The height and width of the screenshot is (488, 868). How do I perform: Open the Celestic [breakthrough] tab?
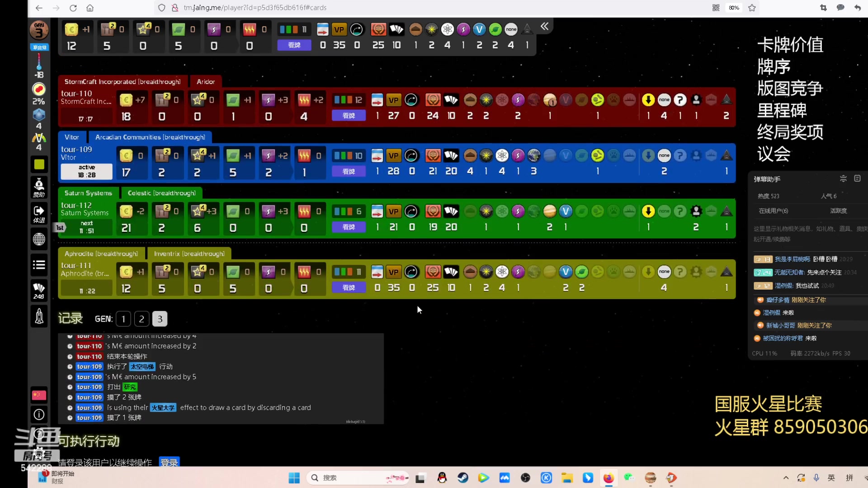161,193
